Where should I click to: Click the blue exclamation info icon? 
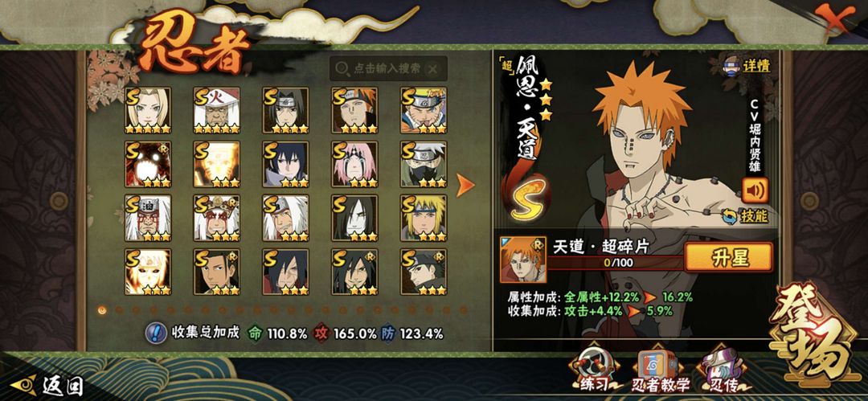click(x=156, y=333)
